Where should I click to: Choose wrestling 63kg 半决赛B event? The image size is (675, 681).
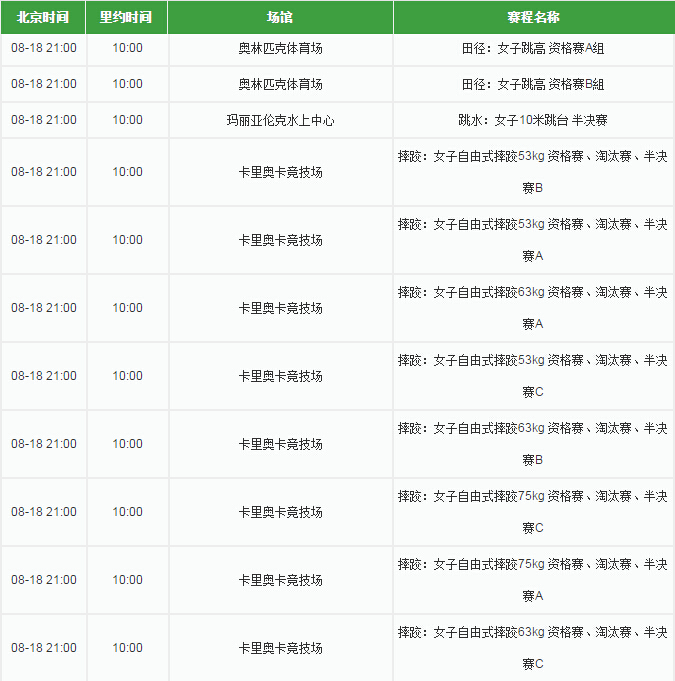(532, 444)
